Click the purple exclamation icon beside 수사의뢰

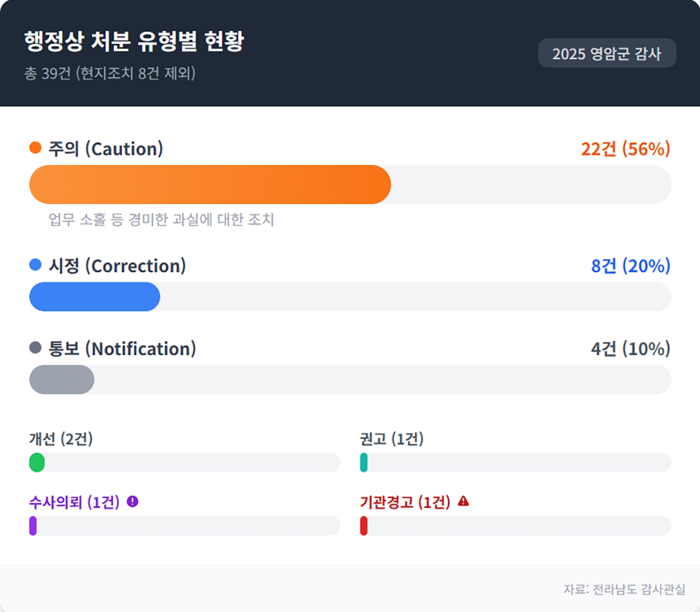(x=132, y=501)
